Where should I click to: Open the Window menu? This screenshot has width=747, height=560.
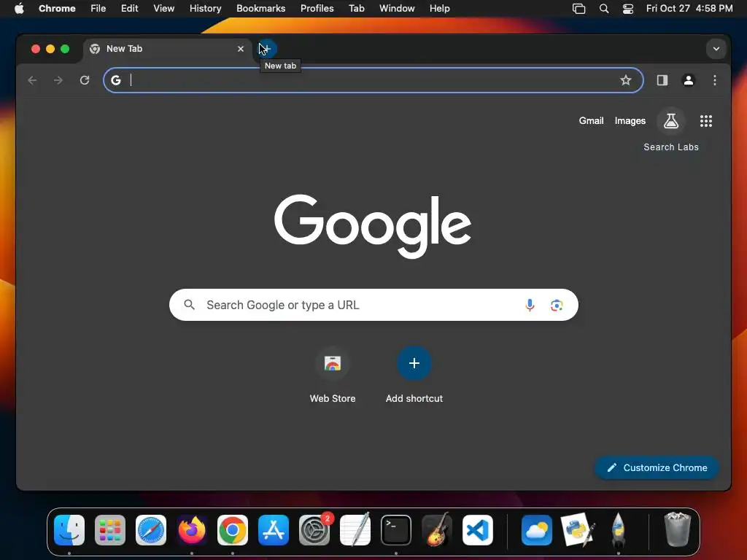397,9
